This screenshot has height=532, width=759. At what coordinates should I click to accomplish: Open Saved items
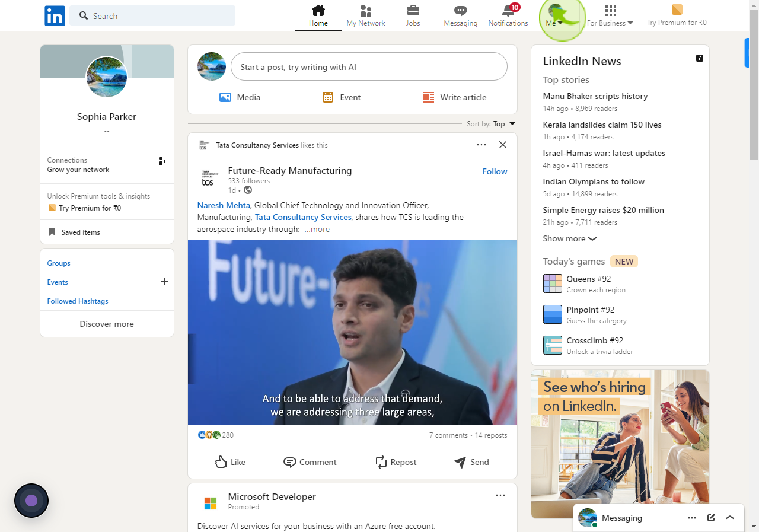(x=75, y=232)
